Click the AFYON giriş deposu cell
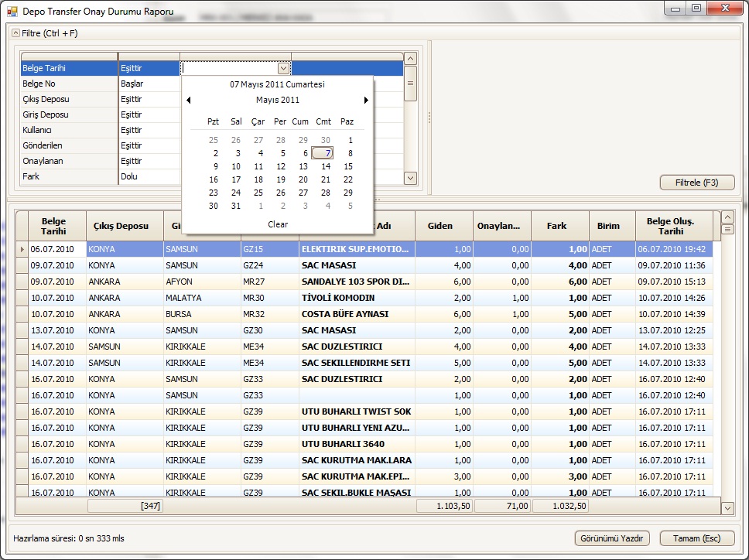This screenshot has height=560, width=749. [202, 282]
